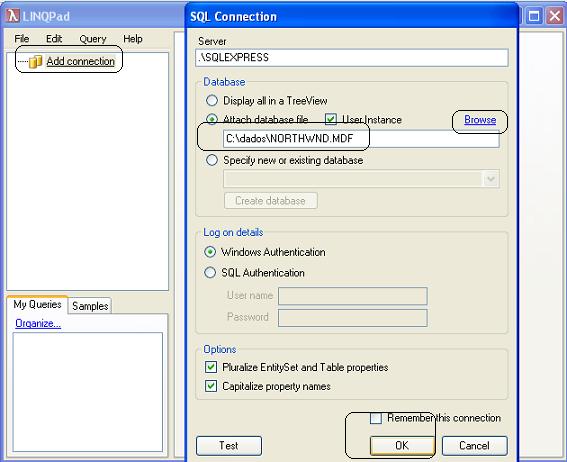Uncheck Capitalize property names
Screen dimensions: 567x462
coord(211,386)
